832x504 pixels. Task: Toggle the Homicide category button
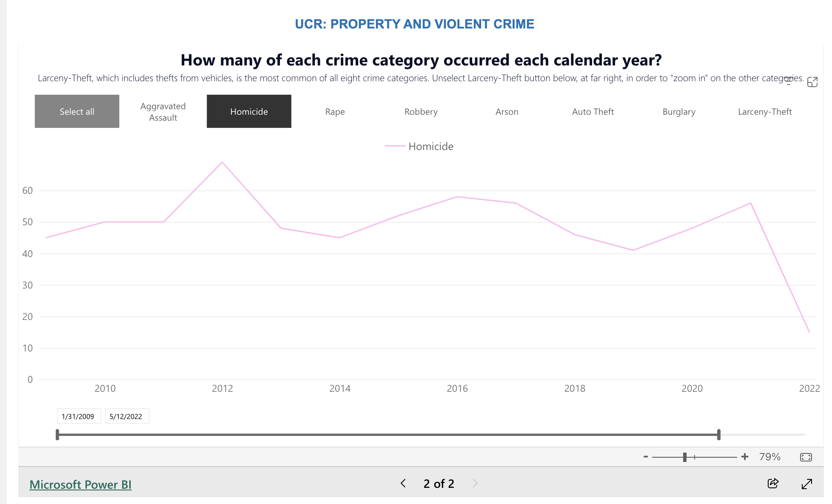pos(249,111)
